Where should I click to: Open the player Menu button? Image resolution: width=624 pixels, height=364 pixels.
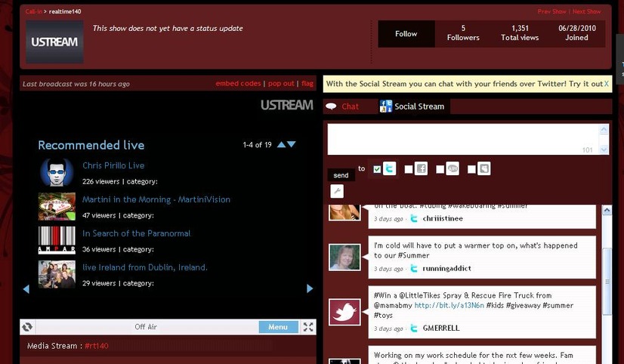click(278, 327)
